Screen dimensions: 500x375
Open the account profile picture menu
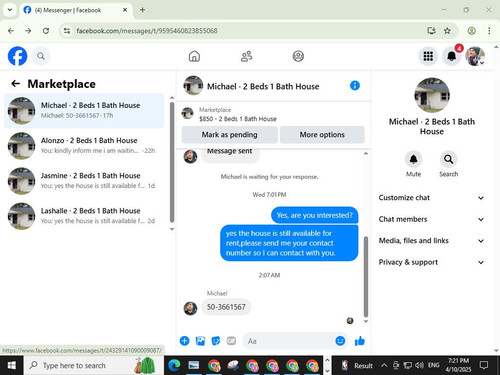[475, 56]
